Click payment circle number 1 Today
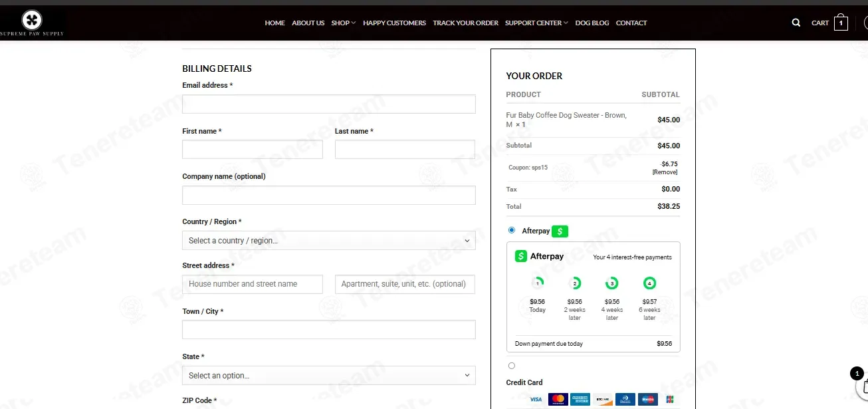Image resolution: width=868 pixels, height=409 pixels. pos(538,284)
